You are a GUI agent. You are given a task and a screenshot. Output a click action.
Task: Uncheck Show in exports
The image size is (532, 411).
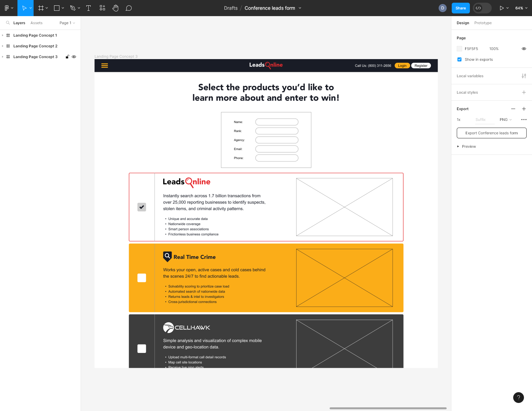pos(459,59)
